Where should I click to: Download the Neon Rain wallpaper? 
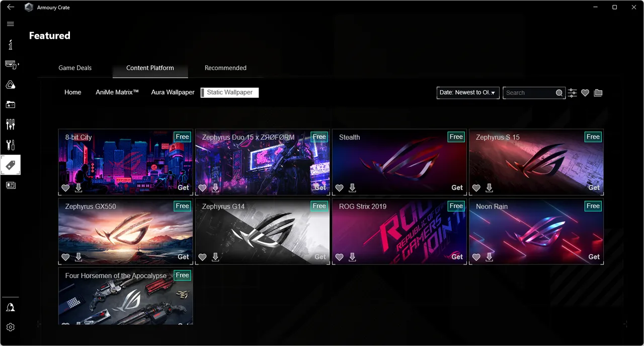pos(489,257)
